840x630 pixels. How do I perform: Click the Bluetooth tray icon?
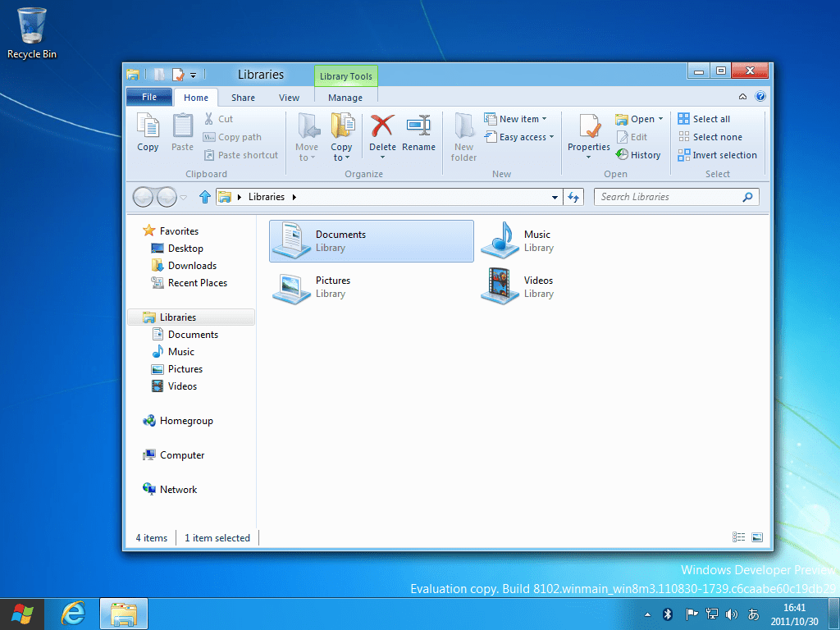pos(668,614)
